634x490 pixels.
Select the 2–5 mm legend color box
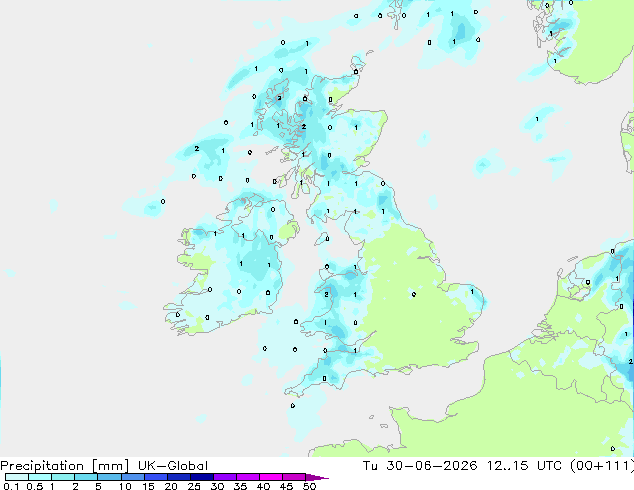click(x=86, y=477)
